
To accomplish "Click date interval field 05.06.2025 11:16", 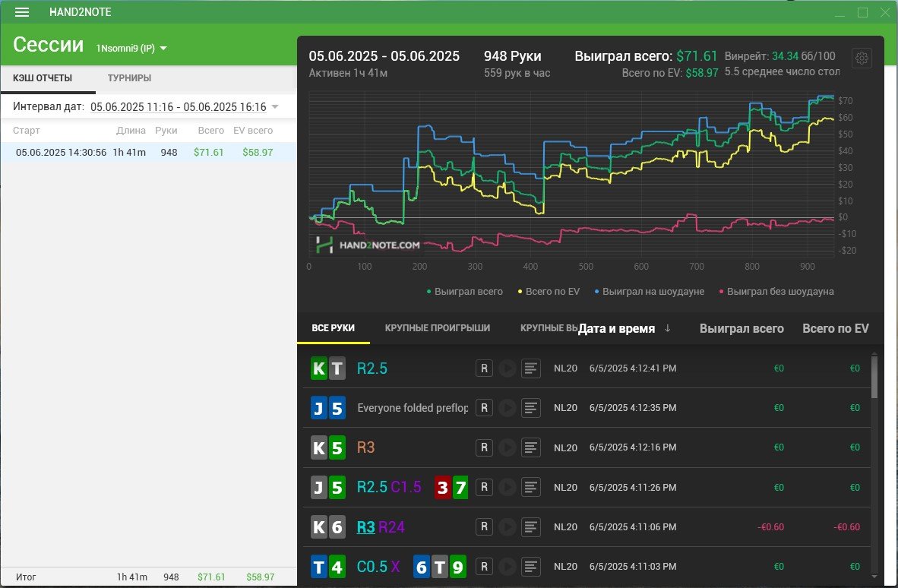I will pos(178,106).
